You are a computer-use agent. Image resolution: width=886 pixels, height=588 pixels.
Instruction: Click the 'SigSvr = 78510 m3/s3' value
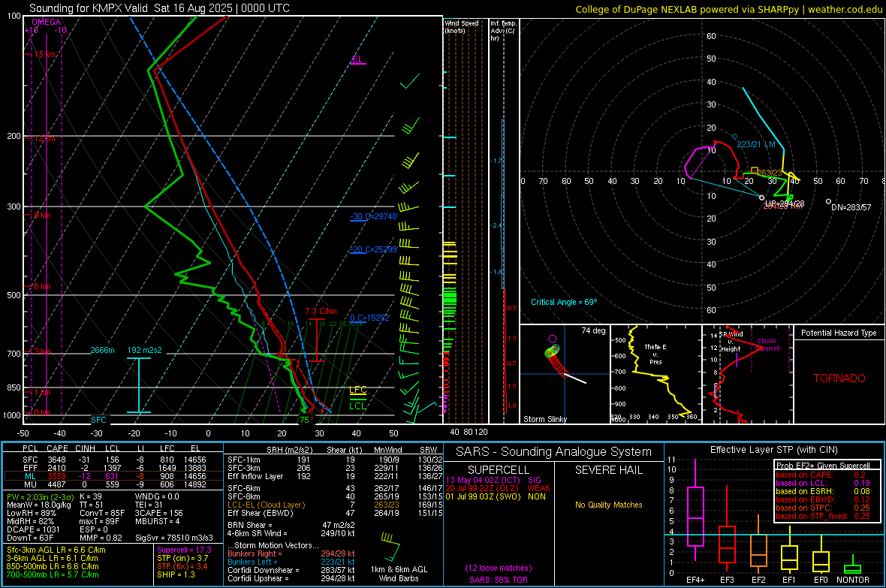pyautogui.click(x=174, y=538)
